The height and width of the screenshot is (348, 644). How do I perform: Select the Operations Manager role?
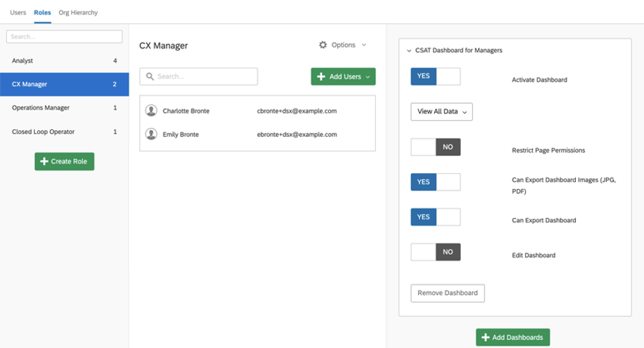point(65,107)
